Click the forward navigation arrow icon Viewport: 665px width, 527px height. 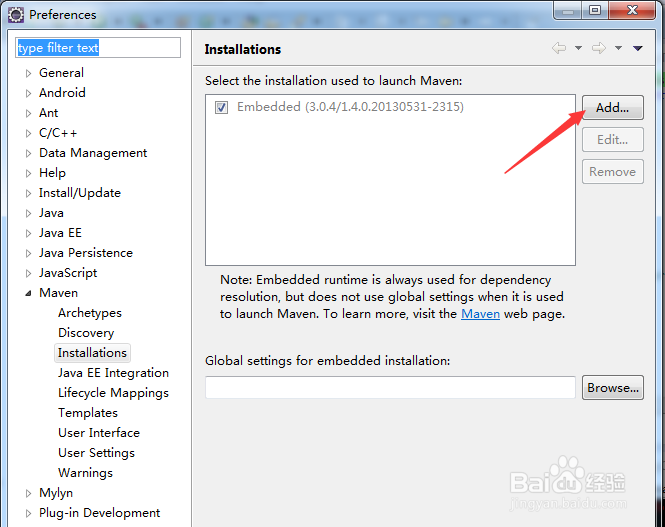pyautogui.click(x=598, y=48)
